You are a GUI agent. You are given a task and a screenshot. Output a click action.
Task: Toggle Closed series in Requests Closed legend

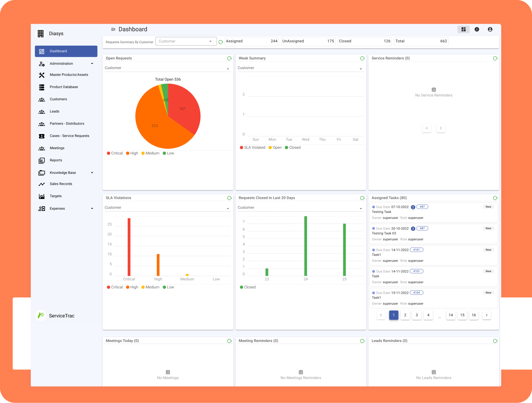pyautogui.click(x=248, y=287)
